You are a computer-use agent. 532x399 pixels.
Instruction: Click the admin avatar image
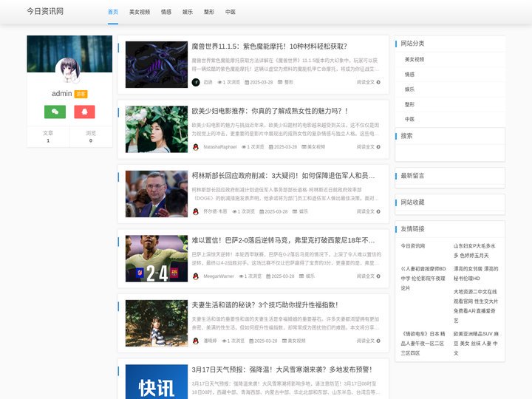tap(68, 70)
